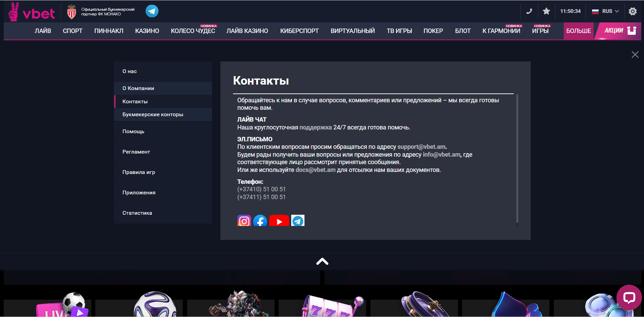Open the vbet logo home link
This screenshot has width=644, height=317.
(31, 12)
